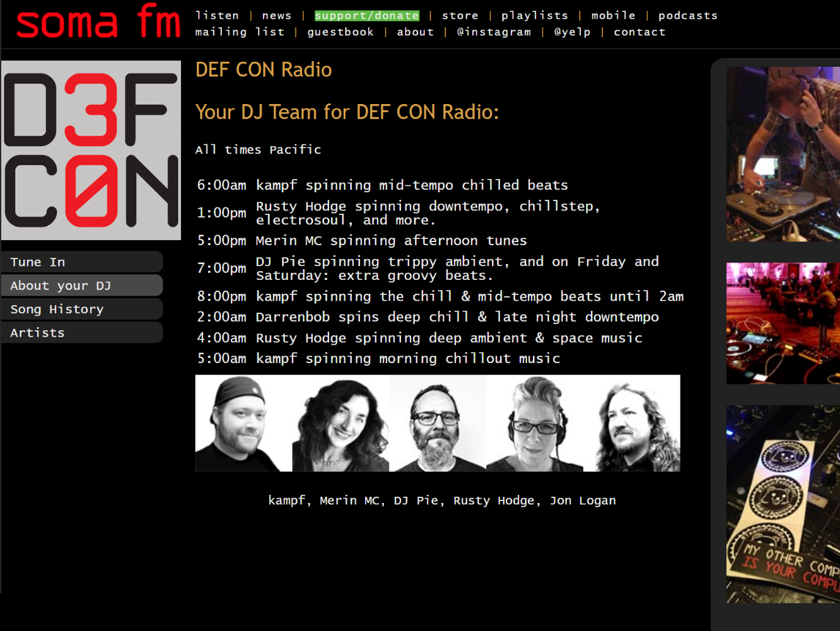
Task: Click the soma fm logo
Action: [x=98, y=21]
